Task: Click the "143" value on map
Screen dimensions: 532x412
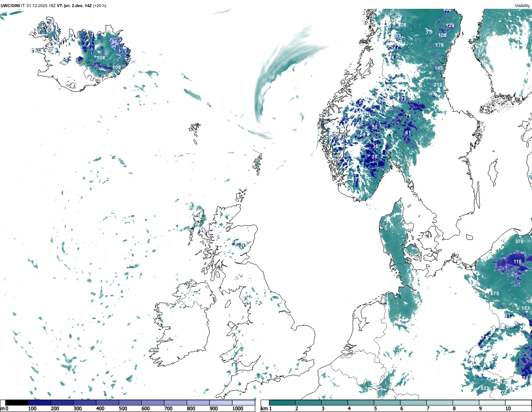Action: (x=438, y=68)
